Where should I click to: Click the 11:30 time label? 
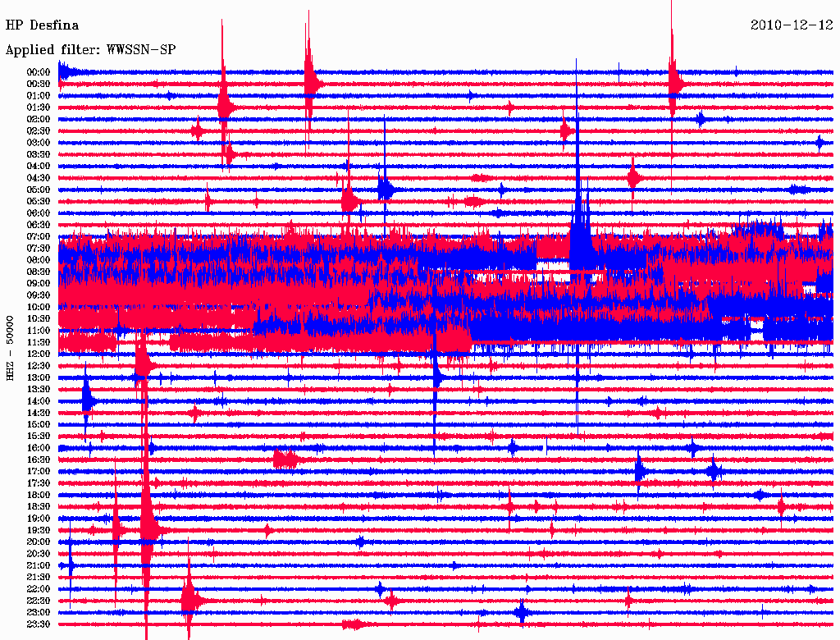39,342
